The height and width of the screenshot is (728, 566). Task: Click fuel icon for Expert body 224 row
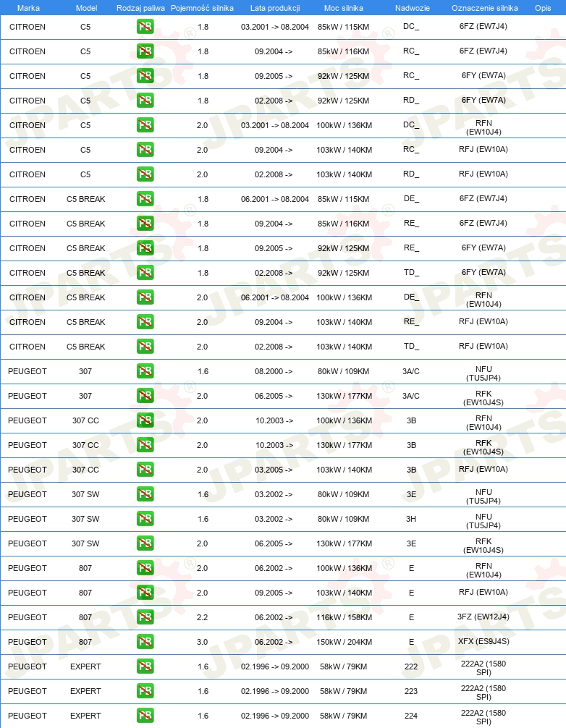(x=145, y=716)
